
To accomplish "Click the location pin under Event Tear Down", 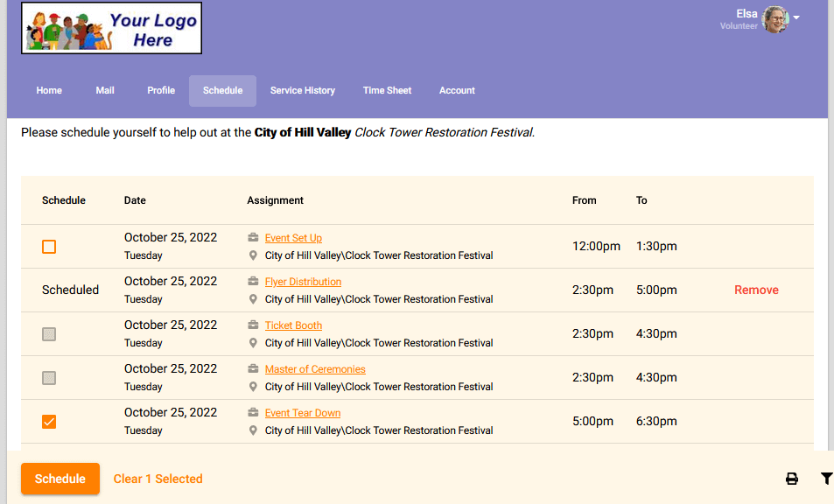I will tap(253, 430).
